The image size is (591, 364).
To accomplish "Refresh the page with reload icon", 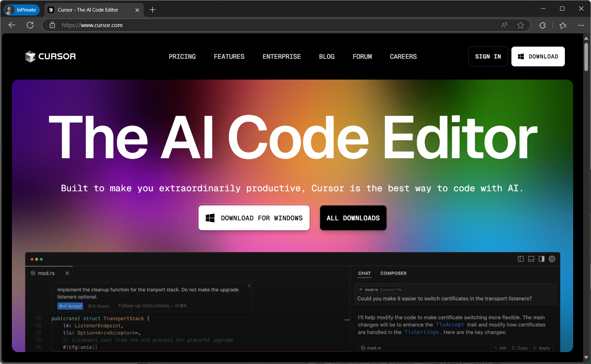I will (x=30, y=25).
